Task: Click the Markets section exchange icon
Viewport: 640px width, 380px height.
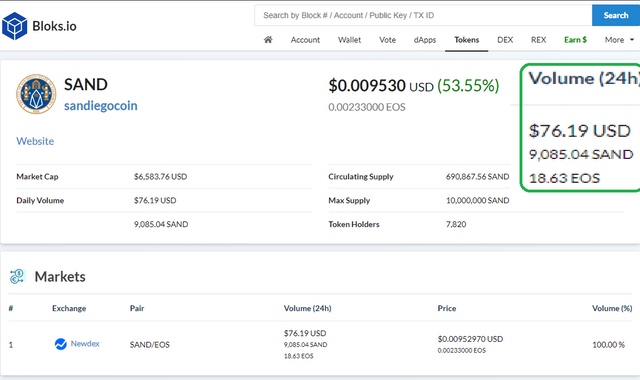Action: (x=17, y=276)
